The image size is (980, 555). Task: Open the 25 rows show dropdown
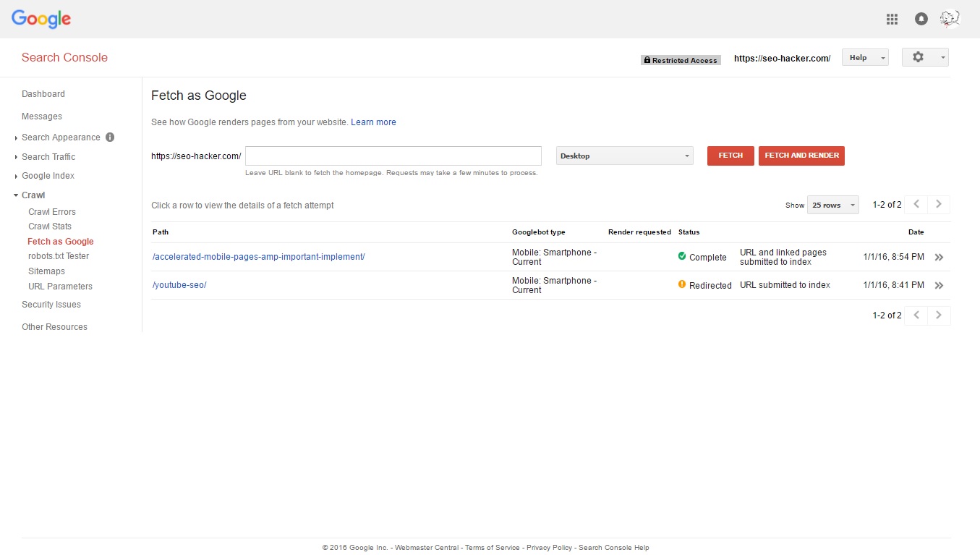coord(832,206)
